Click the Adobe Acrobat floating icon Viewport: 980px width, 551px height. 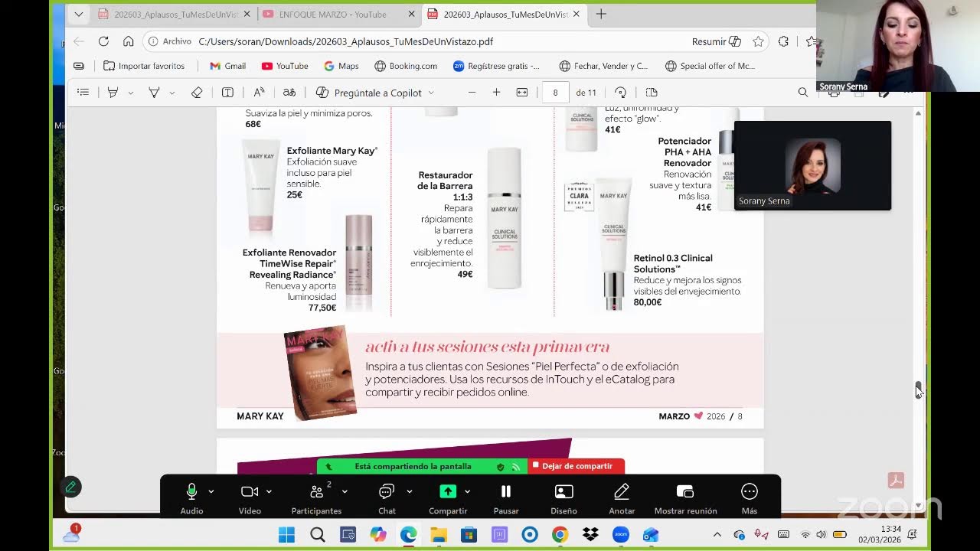click(x=896, y=481)
